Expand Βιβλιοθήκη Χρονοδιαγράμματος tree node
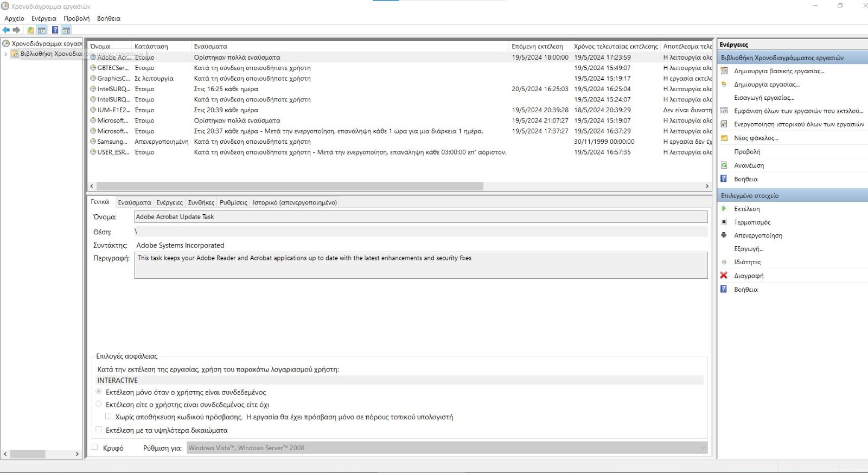This screenshot has width=868, height=473. (5, 54)
